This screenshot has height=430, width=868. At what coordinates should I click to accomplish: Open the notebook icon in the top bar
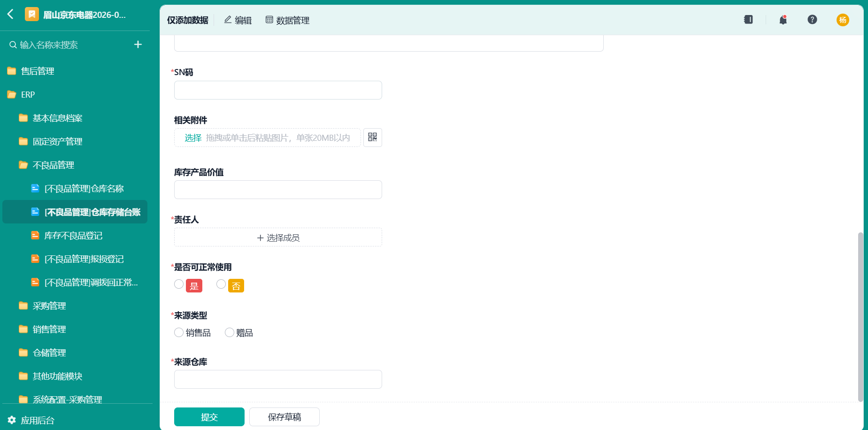[748, 20]
